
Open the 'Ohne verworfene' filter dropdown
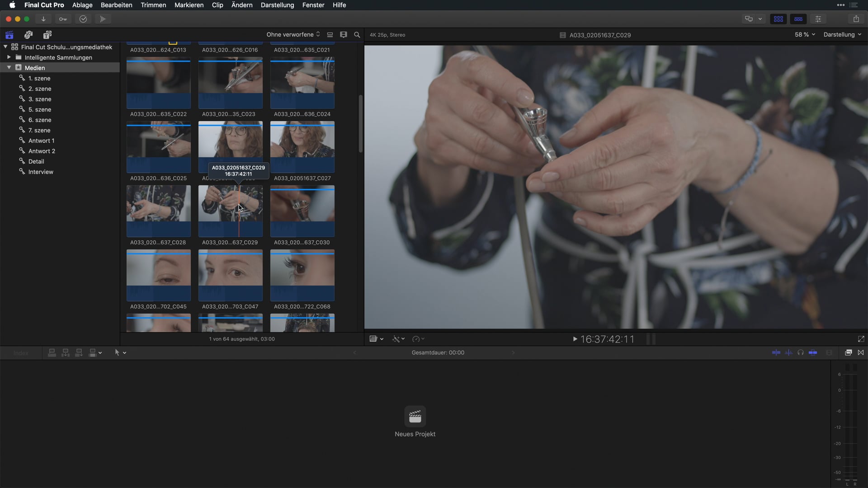pos(293,35)
